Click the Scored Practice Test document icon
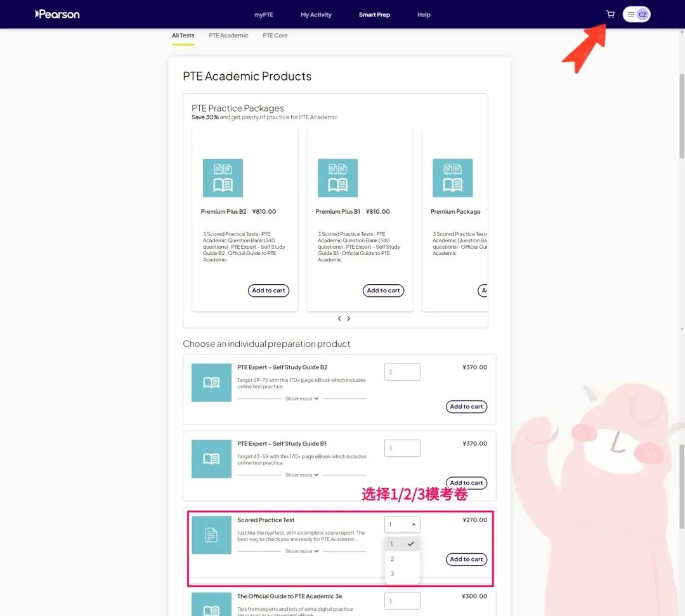 (211, 535)
